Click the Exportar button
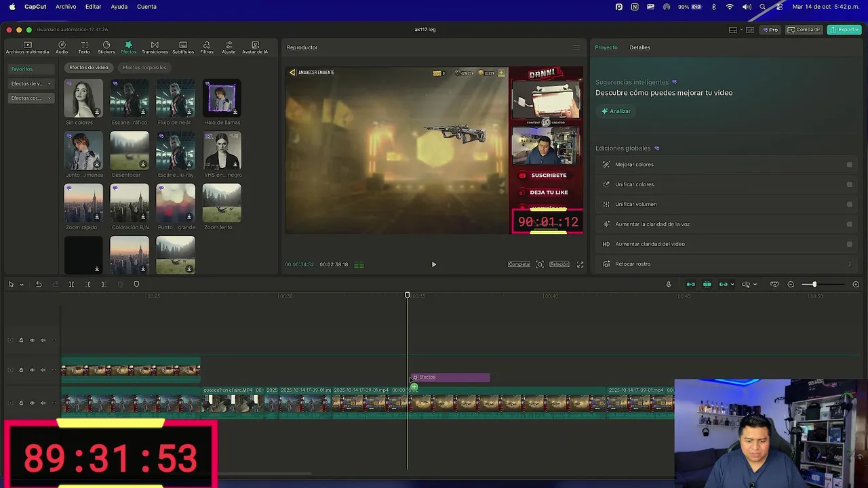This screenshot has height=488, width=868. [x=844, y=30]
